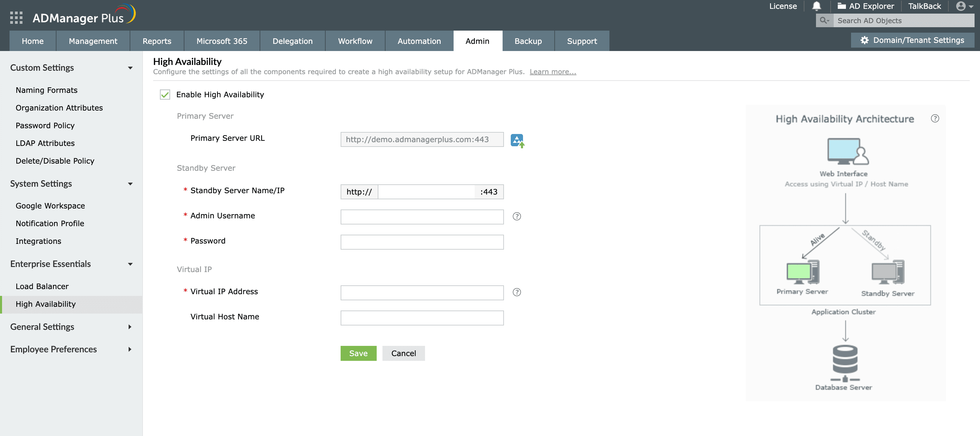Open Domain/Tenant Settings gear button

(912, 40)
